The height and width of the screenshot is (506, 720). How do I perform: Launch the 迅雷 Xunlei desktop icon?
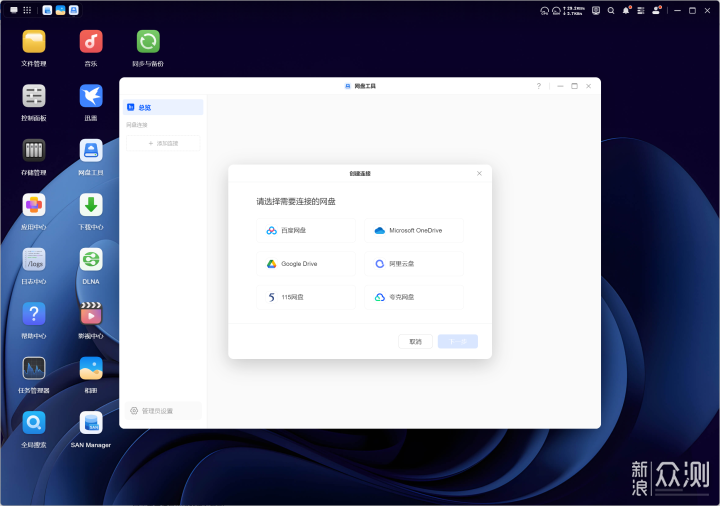click(91, 96)
